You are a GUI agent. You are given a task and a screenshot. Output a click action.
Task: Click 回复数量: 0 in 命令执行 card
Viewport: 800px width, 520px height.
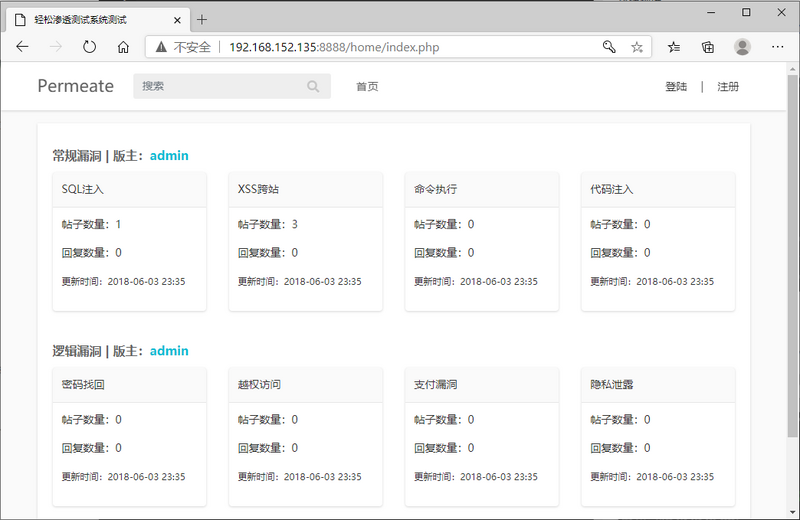pos(444,253)
